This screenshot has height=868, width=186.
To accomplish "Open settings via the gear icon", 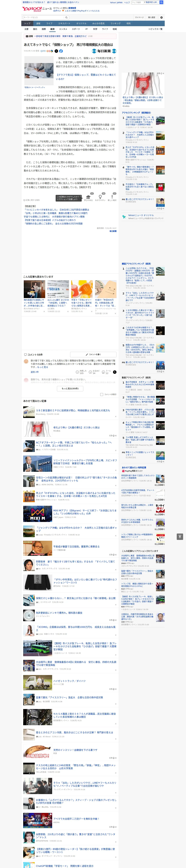I will coord(161,18).
